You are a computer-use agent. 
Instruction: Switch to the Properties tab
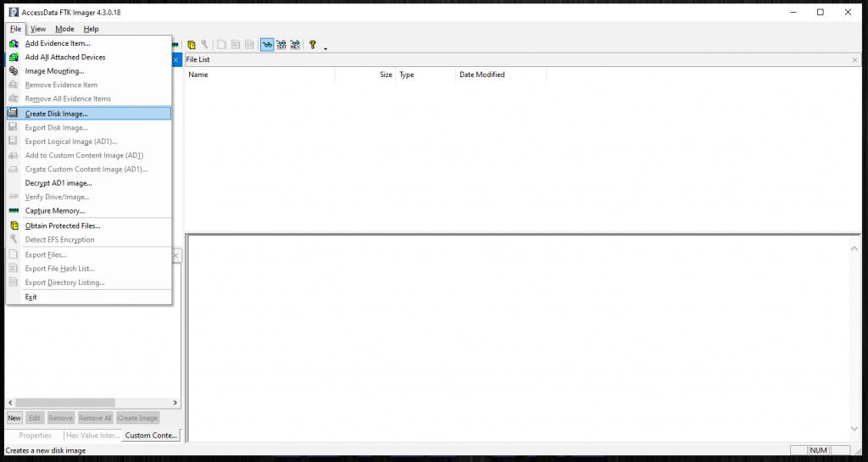click(x=35, y=436)
